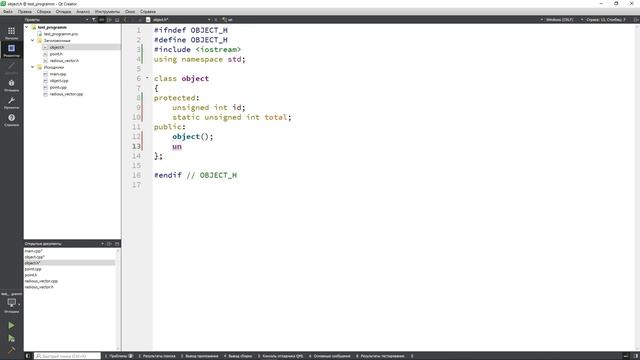
Task: Select main.cpp in the project tree
Action: 58,74
